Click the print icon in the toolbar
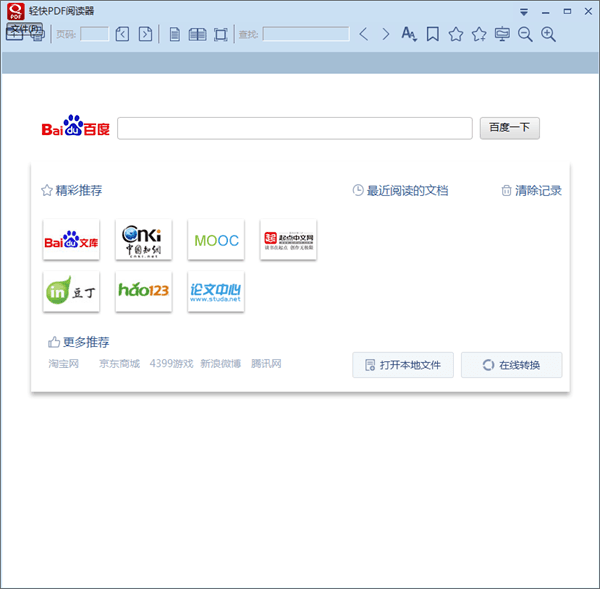This screenshot has height=589, width=600. coord(38,36)
